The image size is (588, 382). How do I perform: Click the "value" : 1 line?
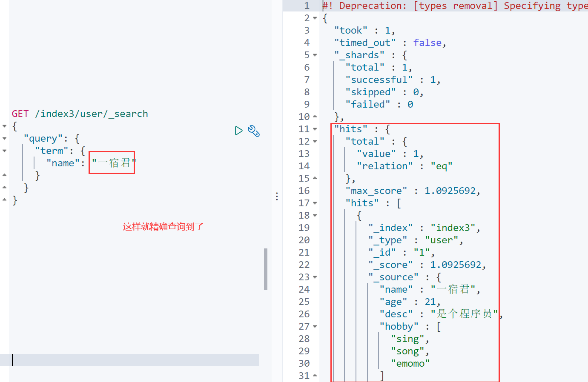click(390, 154)
